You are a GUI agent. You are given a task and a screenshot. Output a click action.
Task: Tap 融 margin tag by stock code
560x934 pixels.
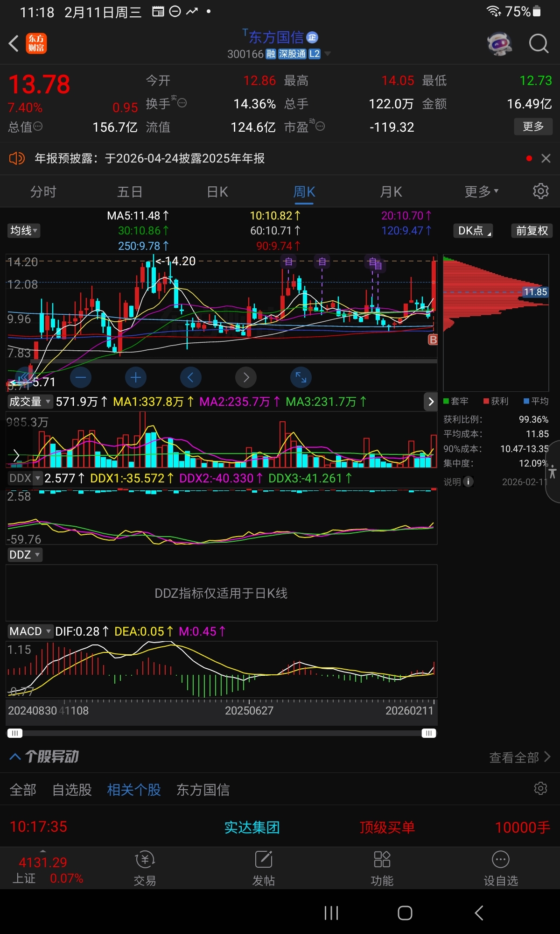[271, 54]
